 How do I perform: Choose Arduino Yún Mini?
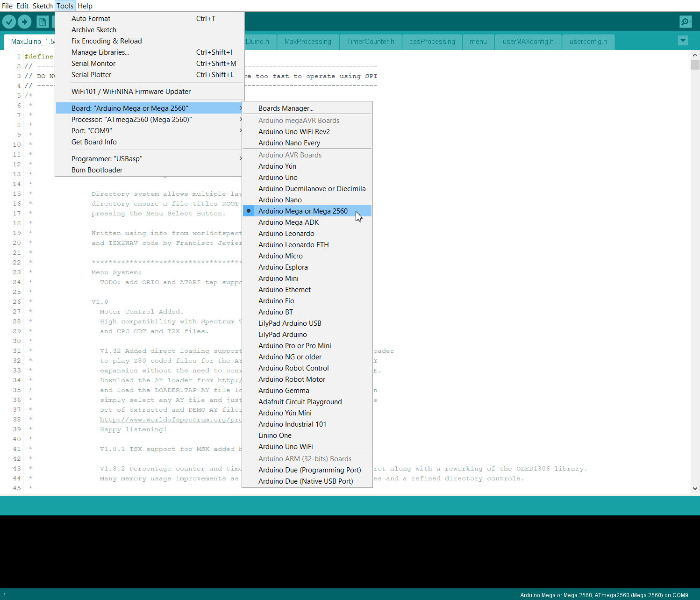tap(307, 413)
